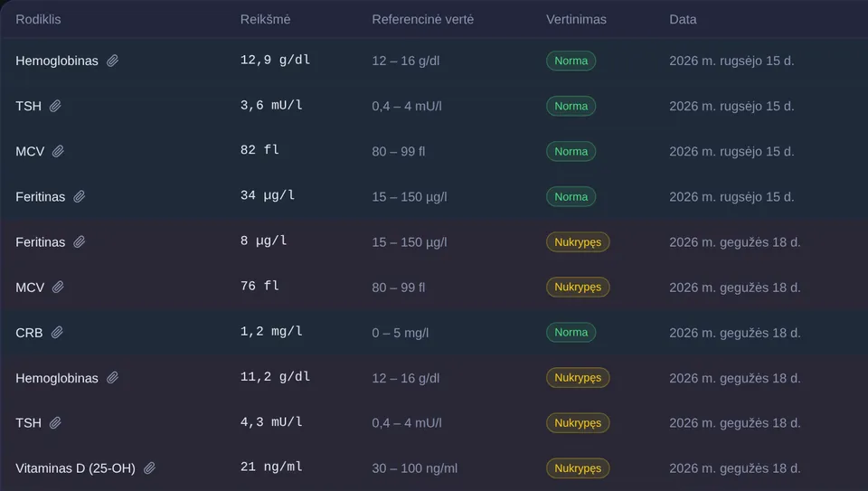This screenshot has height=491, width=868.
Task: Click paperclip icon beside TSH 4,3 mU/l
Action: (55, 423)
